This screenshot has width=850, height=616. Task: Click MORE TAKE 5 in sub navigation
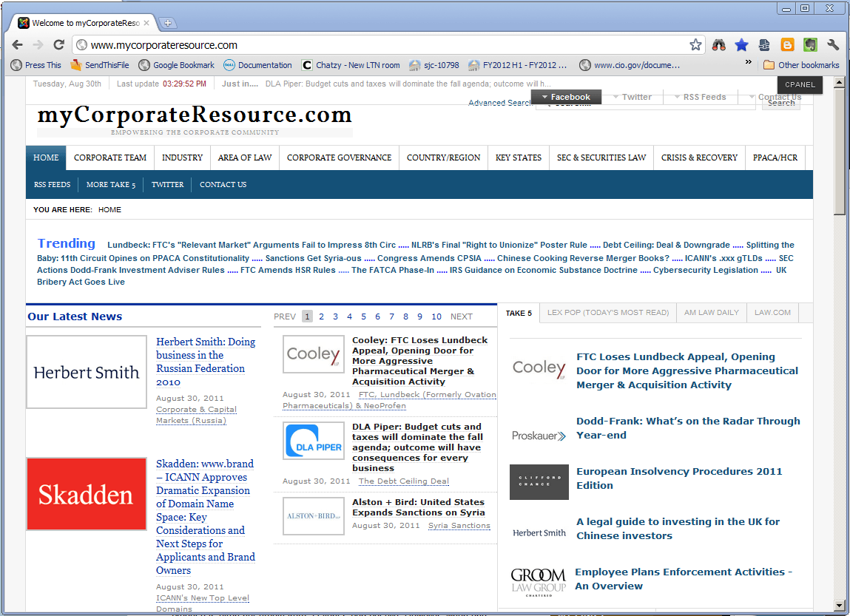click(110, 185)
